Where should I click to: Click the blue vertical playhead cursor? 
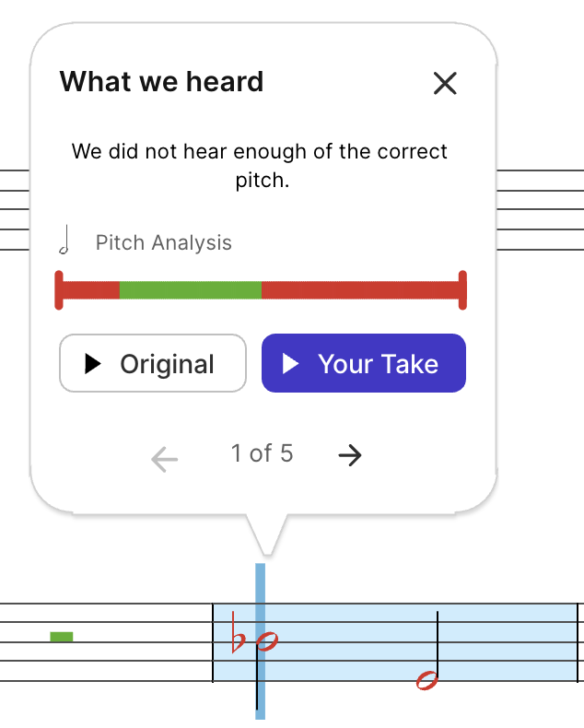coord(260,590)
